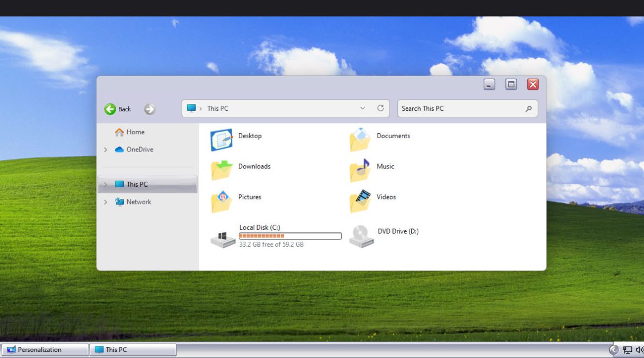Image resolution: width=644 pixels, height=358 pixels.
Task: Click the Pictures folder name
Action: coord(250,197)
